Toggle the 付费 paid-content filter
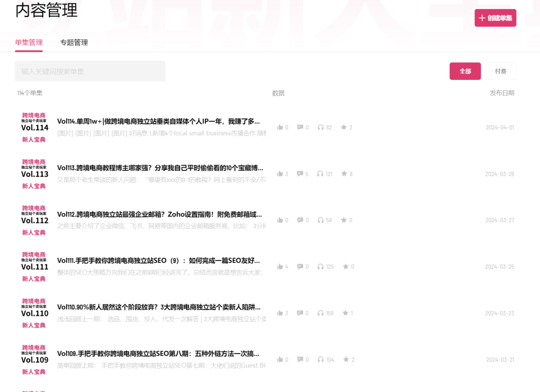The image size is (540, 392). point(500,71)
